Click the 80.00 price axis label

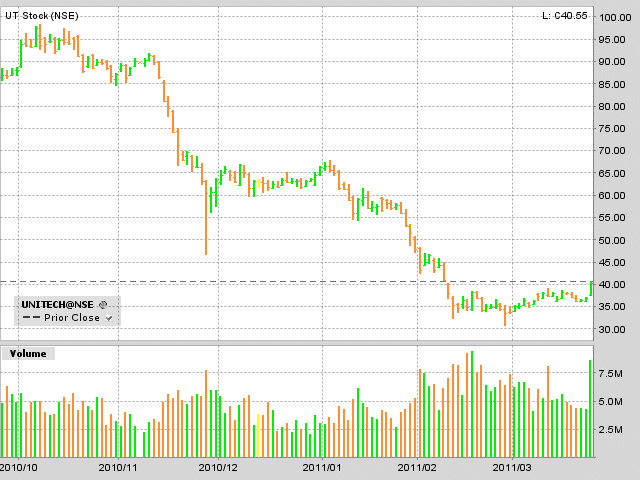[612, 107]
